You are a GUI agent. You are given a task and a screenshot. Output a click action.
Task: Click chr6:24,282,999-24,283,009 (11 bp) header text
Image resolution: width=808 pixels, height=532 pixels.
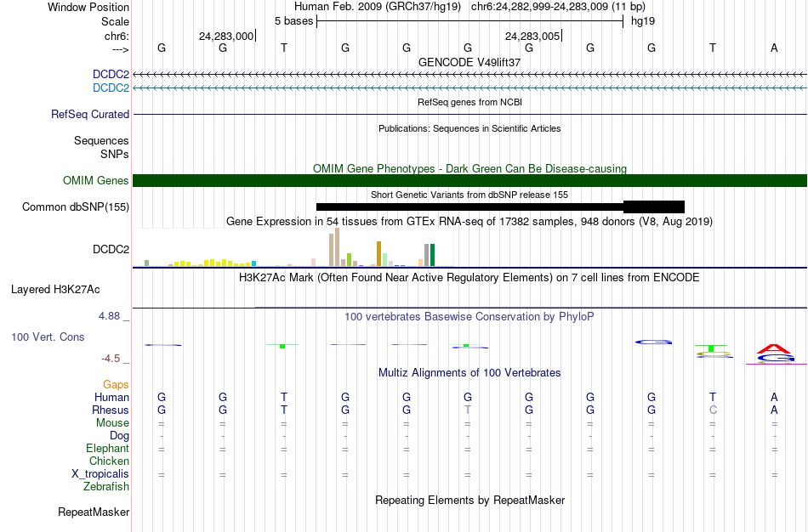click(558, 7)
